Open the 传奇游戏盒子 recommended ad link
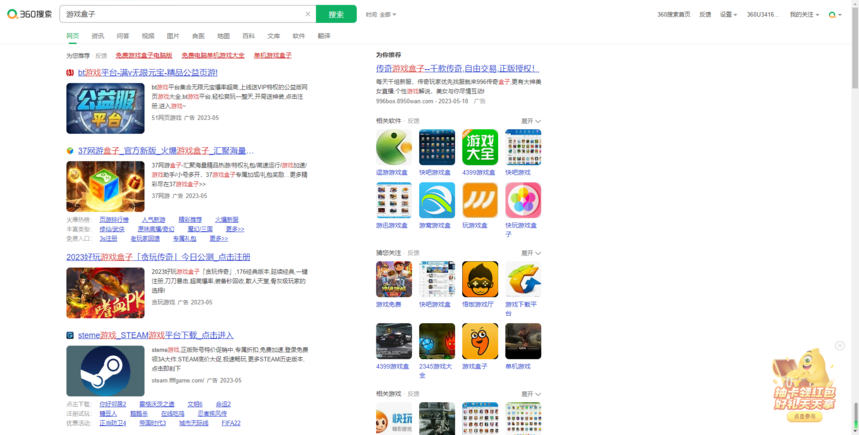 [x=457, y=69]
